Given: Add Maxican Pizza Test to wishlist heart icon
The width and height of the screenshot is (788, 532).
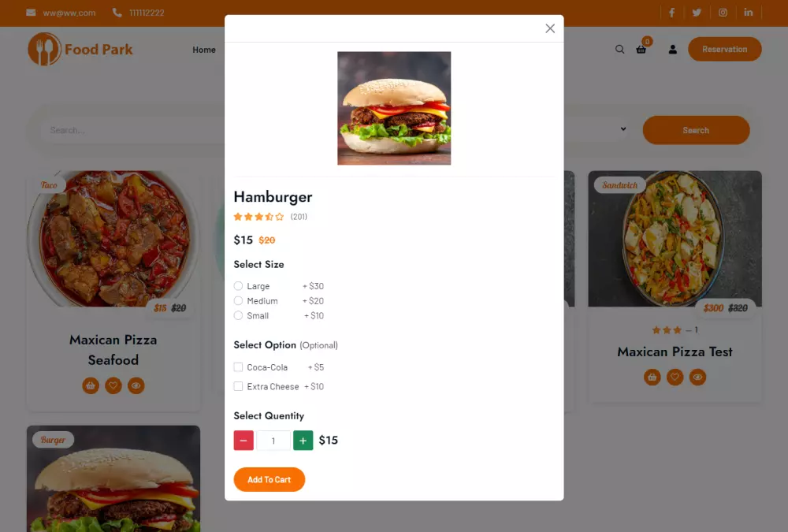Looking at the screenshot, I should tap(675, 377).
